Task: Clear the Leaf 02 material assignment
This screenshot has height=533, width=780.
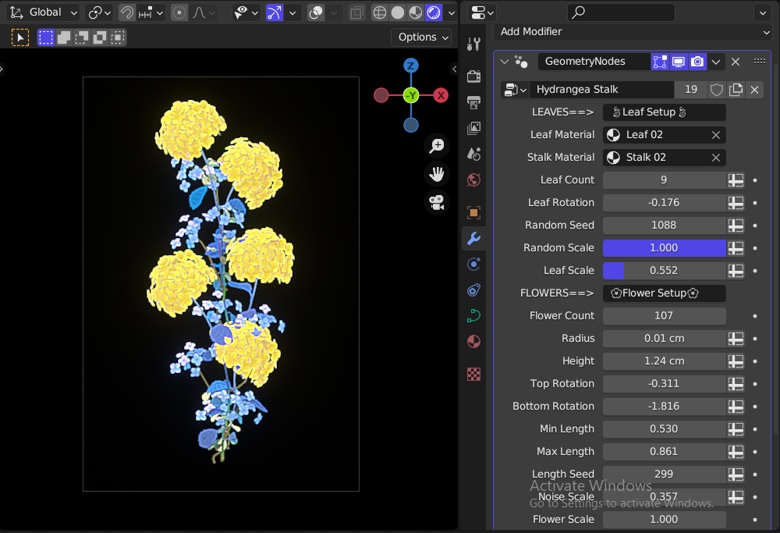Action: click(x=716, y=135)
